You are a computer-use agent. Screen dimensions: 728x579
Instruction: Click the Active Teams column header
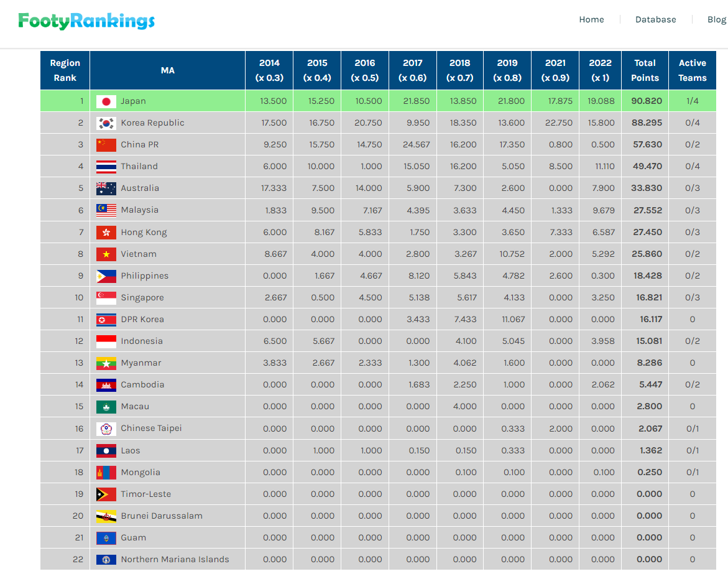tap(692, 70)
